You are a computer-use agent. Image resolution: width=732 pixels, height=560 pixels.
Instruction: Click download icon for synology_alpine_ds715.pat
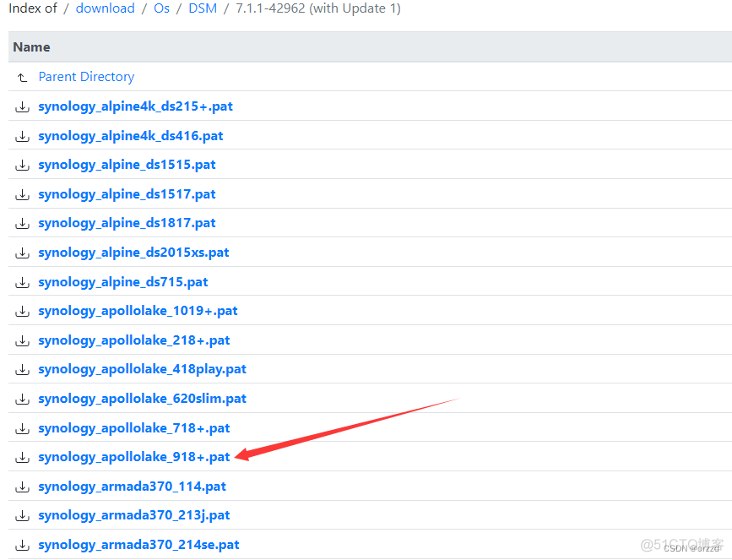click(23, 283)
